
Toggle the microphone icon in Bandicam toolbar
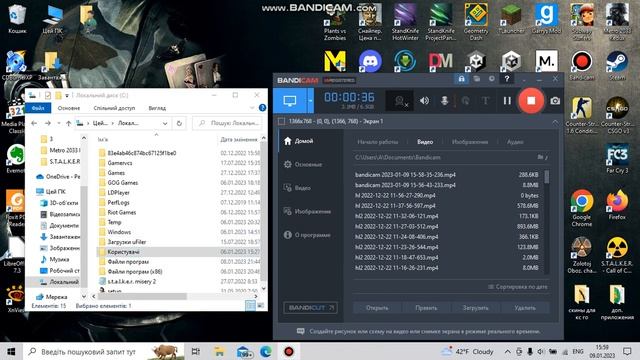444,100
